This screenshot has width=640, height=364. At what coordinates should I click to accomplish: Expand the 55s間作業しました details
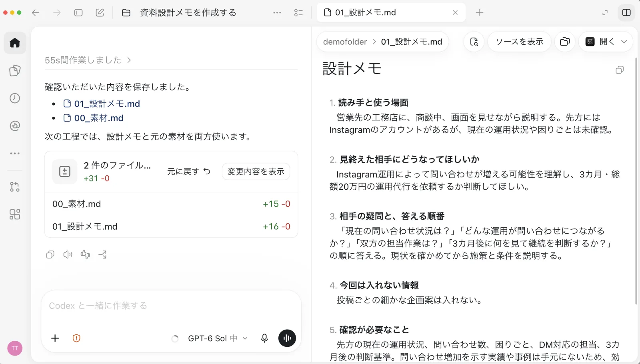click(88, 60)
